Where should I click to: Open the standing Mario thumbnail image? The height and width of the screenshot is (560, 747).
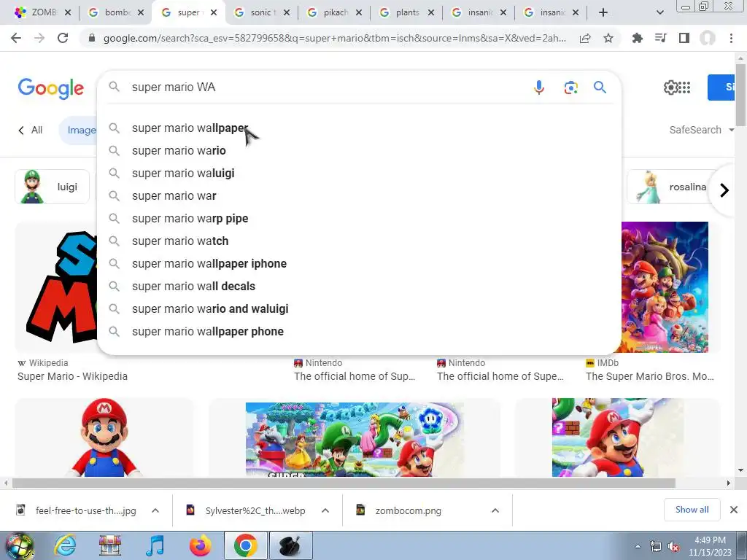[104, 437]
